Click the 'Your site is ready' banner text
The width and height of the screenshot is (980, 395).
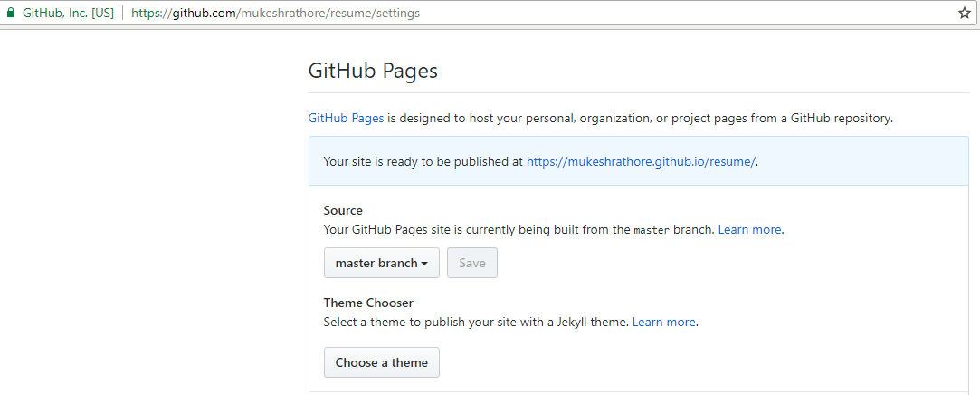pos(423,161)
